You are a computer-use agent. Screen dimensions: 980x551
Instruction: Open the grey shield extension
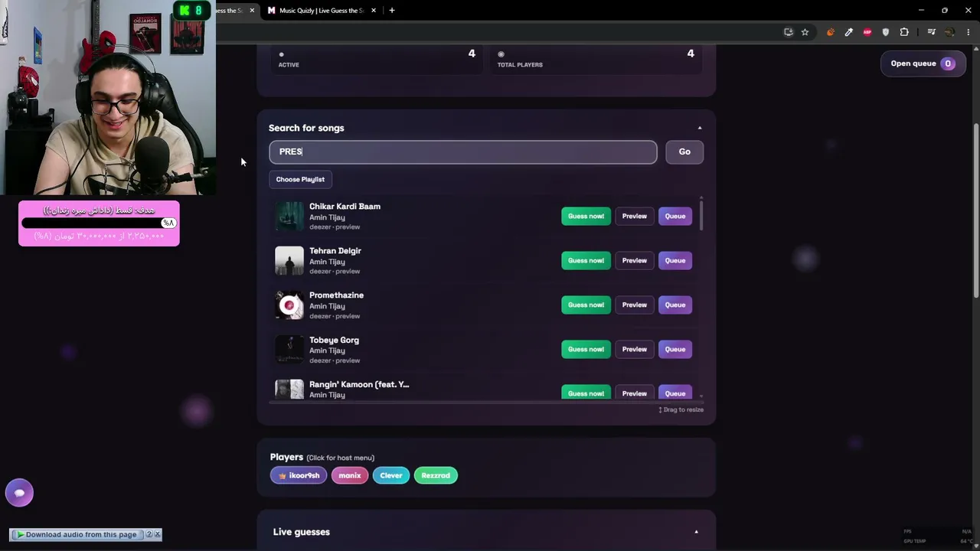point(886,32)
